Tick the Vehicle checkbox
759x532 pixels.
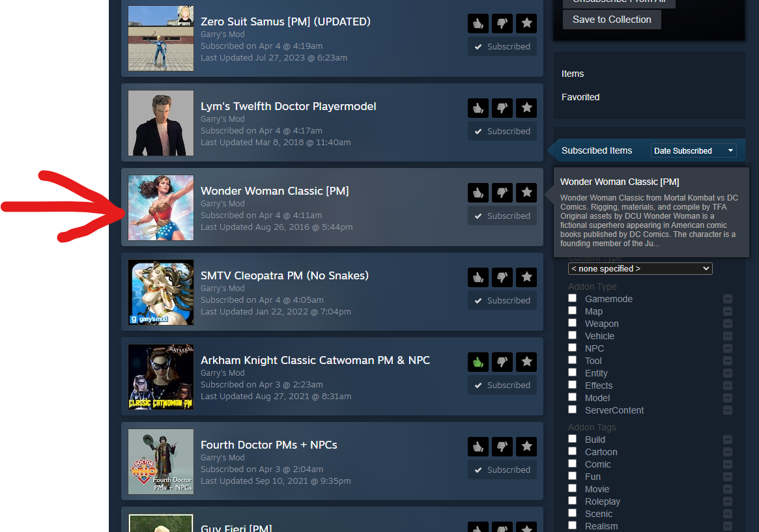point(572,335)
